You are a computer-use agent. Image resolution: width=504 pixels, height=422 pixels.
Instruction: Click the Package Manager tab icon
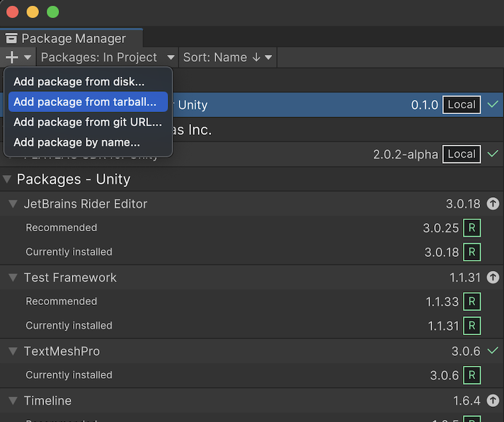click(x=11, y=38)
